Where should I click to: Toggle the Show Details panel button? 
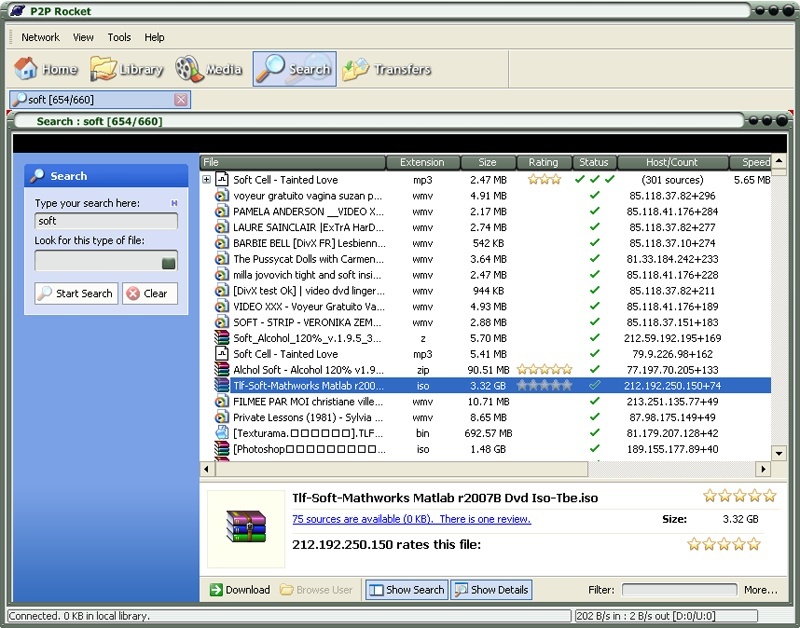491,590
